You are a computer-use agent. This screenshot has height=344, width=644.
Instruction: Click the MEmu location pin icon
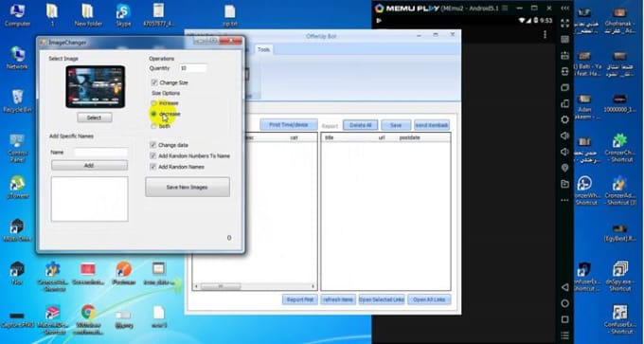pos(565,168)
